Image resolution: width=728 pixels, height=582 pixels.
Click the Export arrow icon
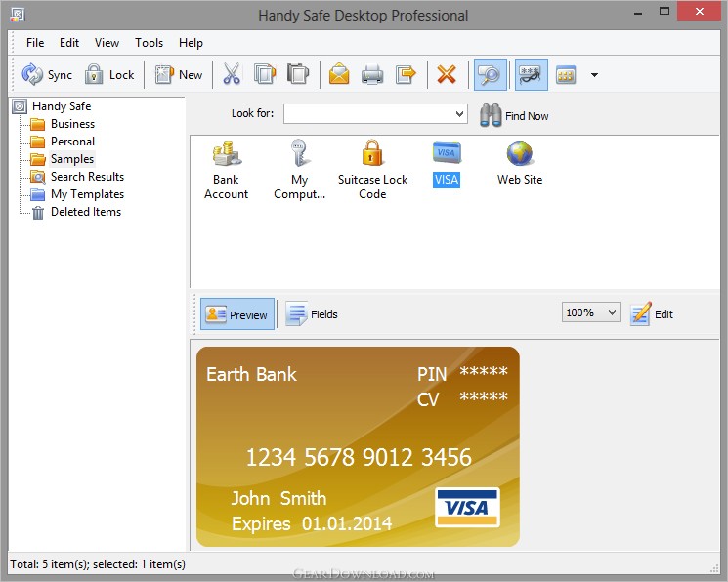[x=406, y=75]
